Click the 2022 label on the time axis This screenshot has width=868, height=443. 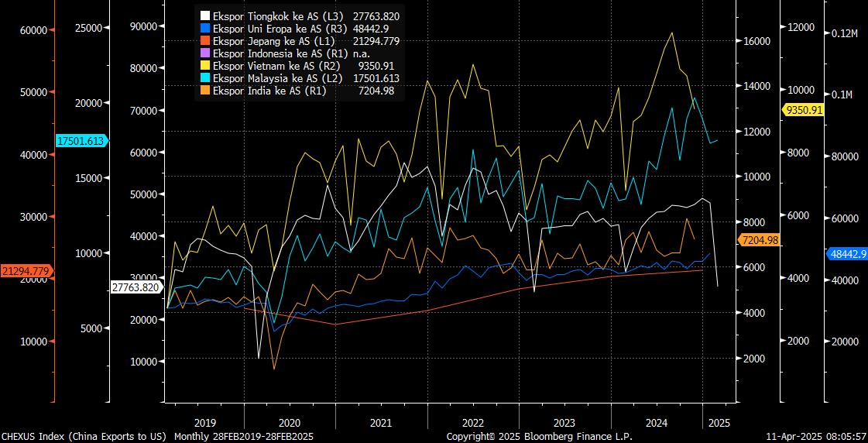pyautogui.click(x=472, y=423)
